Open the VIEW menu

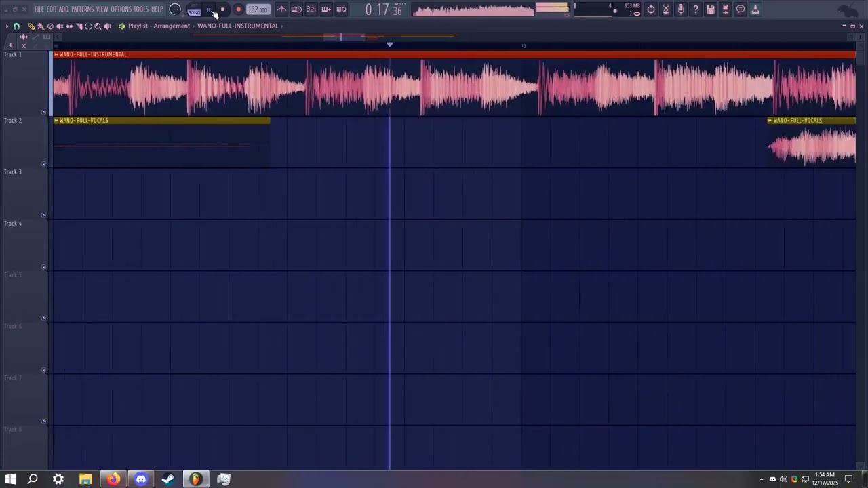click(102, 9)
